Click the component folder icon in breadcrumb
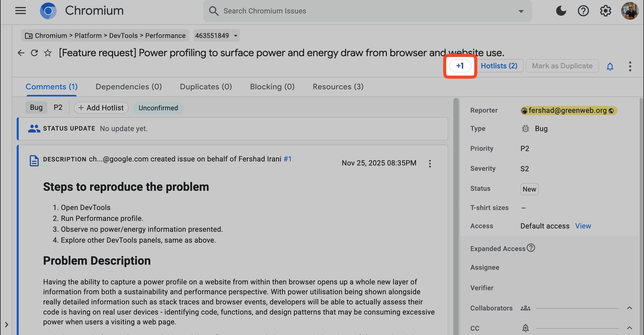Viewport: 644px width, 335px height. coord(29,36)
